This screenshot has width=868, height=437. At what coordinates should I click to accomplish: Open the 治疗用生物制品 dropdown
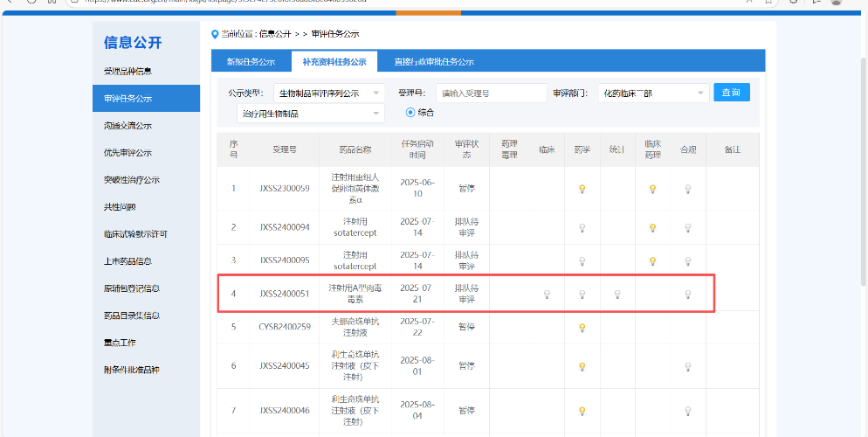coord(311,114)
